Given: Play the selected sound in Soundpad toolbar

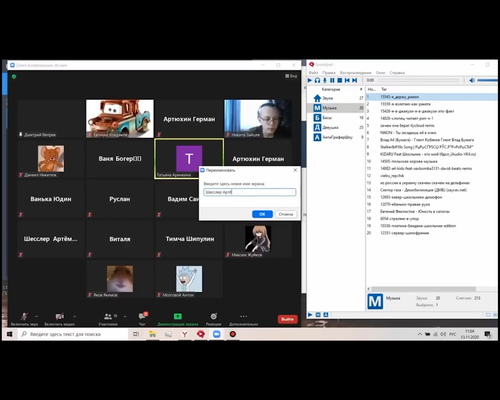Looking at the screenshot, I should (310, 80).
